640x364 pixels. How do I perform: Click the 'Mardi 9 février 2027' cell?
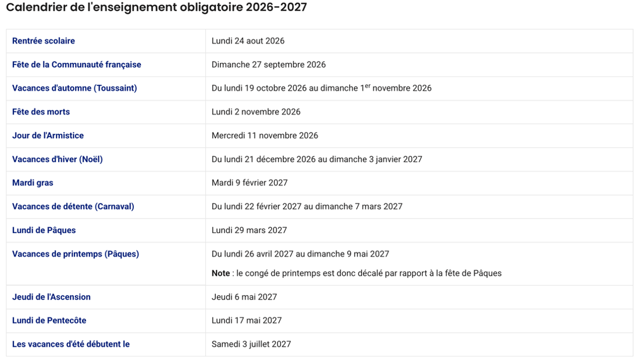pyautogui.click(x=250, y=183)
